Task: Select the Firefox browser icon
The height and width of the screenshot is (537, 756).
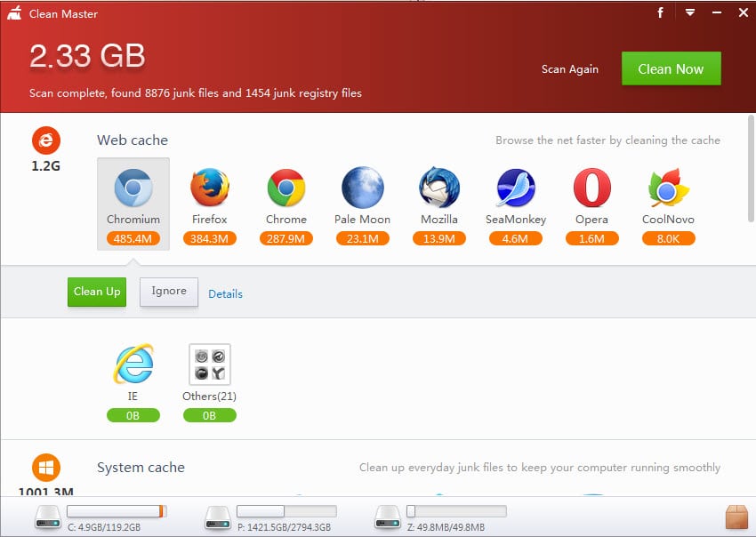Action: [x=209, y=187]
